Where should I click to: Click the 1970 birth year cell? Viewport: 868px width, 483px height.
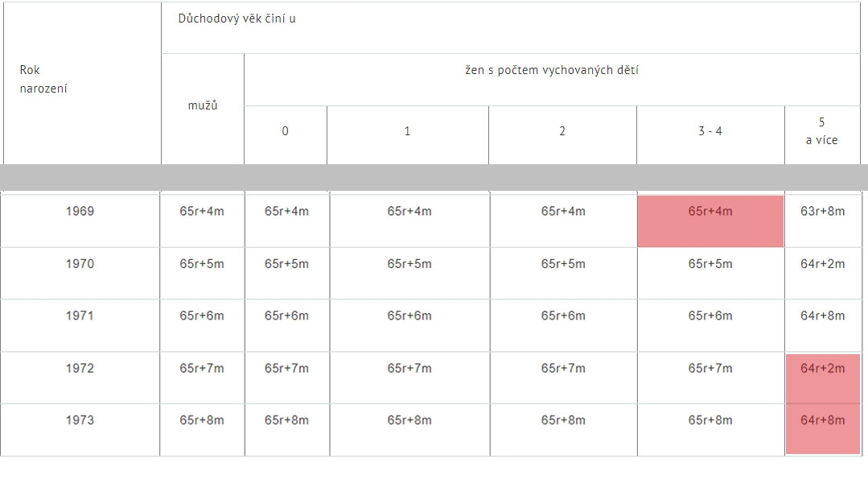(x=80, y=273)
